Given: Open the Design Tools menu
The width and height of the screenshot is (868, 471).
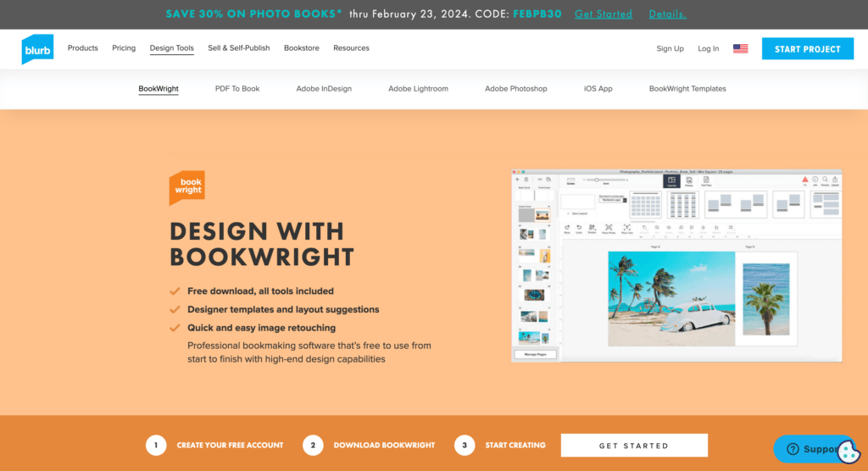Looking at the screenshot, I should 171,48.
